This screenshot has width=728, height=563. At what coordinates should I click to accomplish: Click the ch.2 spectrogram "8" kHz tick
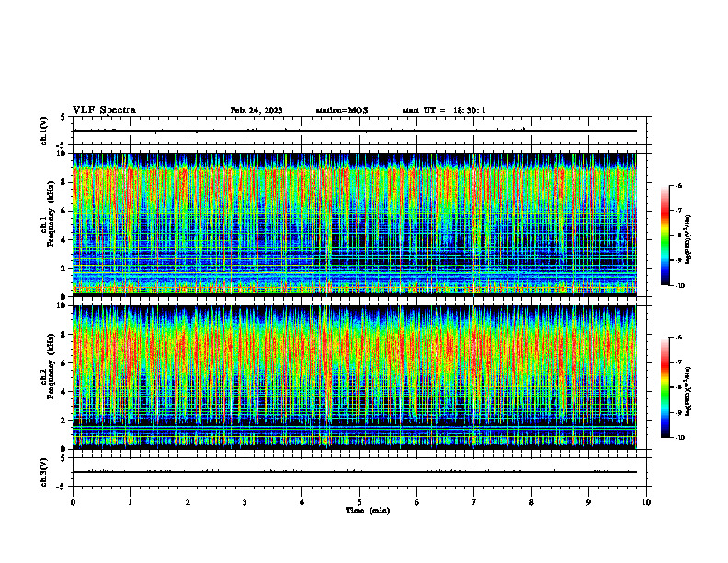(x=64, y=335)
